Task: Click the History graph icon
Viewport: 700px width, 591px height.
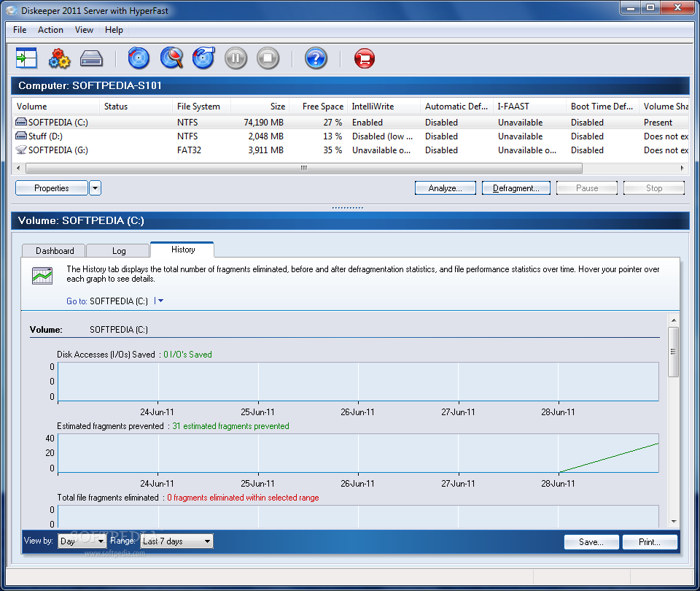Action: [42, 275]
